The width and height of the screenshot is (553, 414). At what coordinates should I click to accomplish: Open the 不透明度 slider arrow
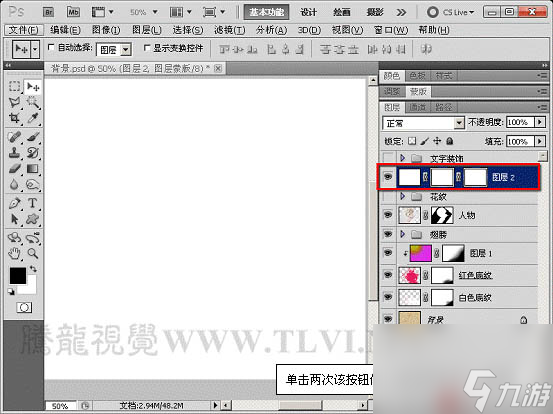[x=540, y=122]
